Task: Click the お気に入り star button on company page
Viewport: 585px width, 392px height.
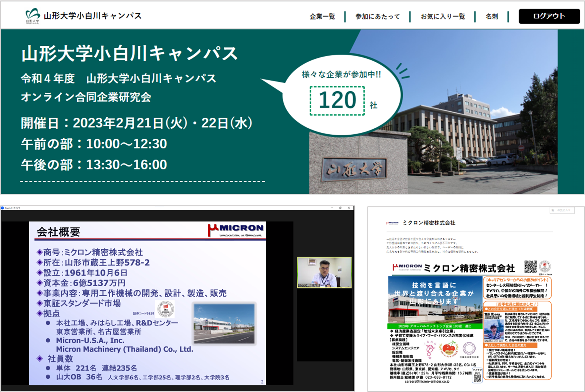Action: click(562, 210)
